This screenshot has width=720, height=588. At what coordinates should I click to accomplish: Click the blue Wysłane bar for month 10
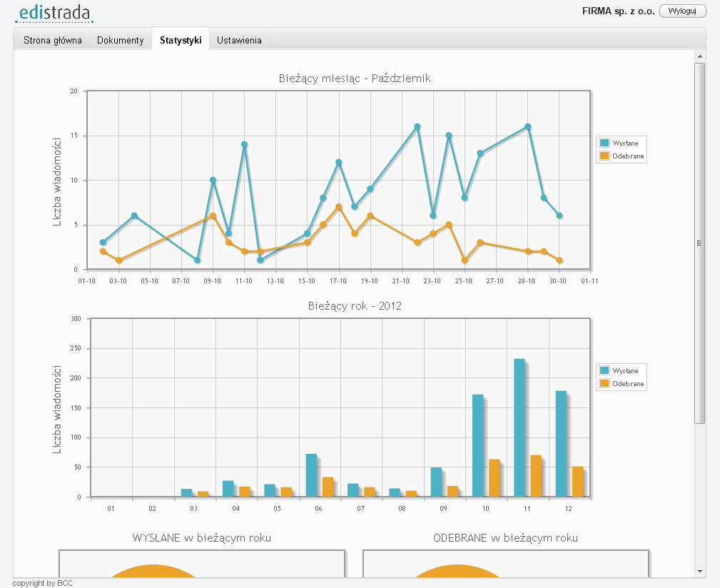tap(478, 446)
